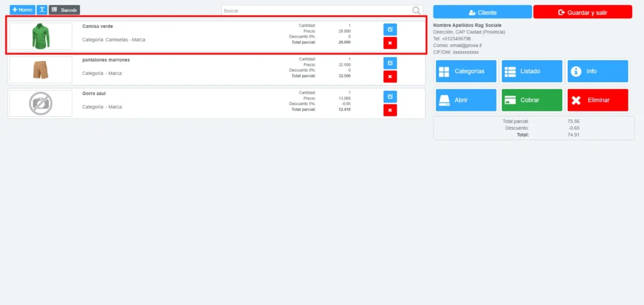Image resolution: width=644 pixels, height=305 pixels.
Task: Click Guardar y salir
Action: [582, 12]
